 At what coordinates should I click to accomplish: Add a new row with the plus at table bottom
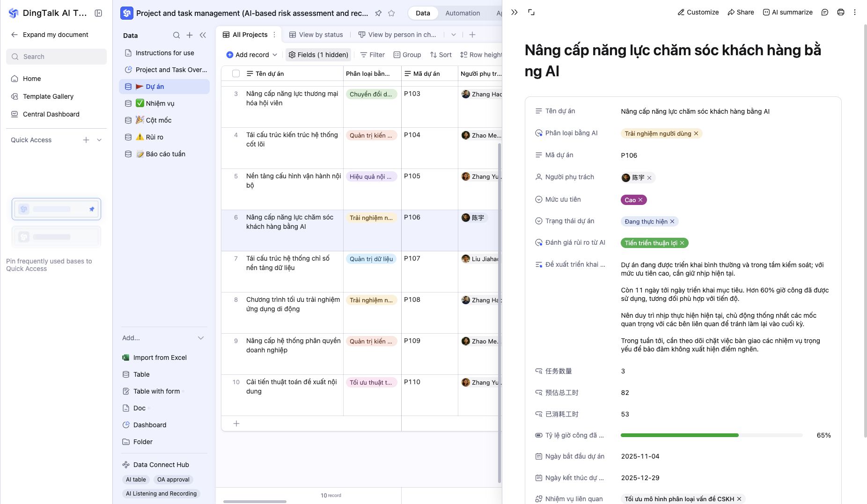(236, 424)
